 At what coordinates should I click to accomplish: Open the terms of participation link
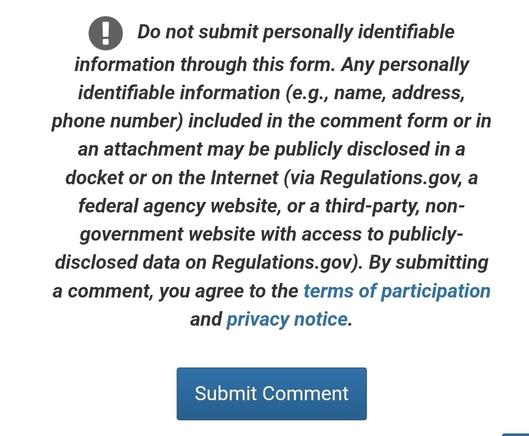coord(397,291)
